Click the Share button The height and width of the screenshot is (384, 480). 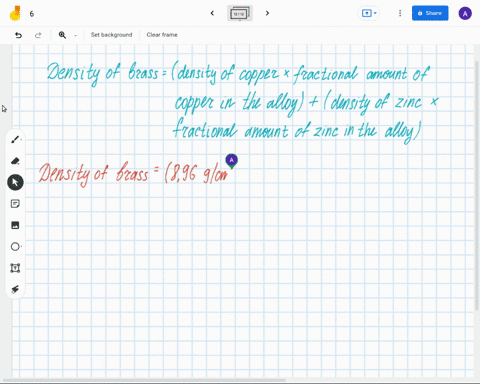(x=430, y=13)
